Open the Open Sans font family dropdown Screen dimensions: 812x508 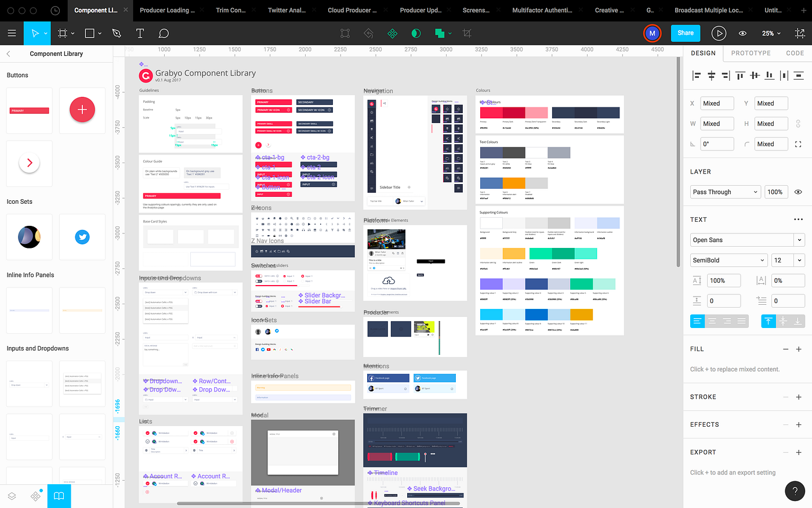click(x=747, y=239)
